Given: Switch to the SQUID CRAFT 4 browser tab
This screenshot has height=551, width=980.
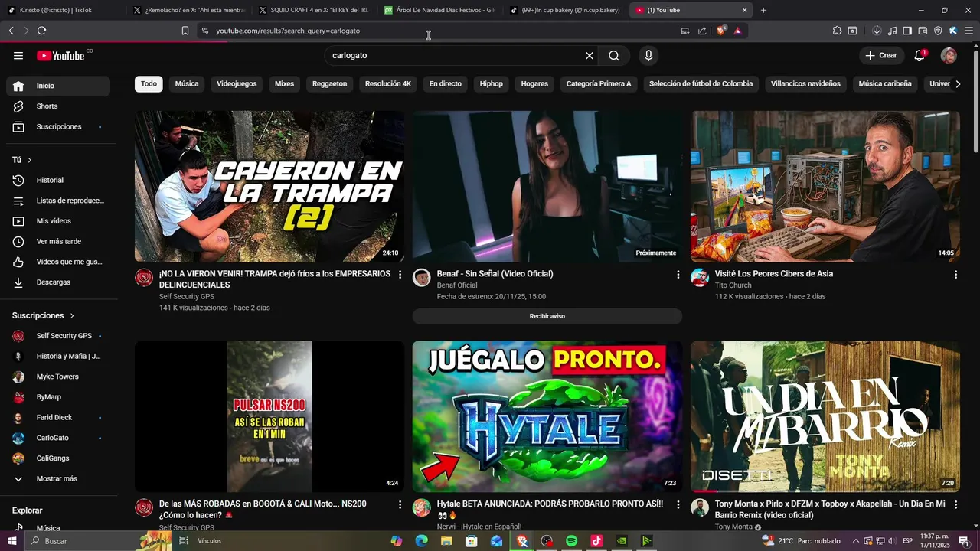Looking at the screenshot, I should click(315, 10).
